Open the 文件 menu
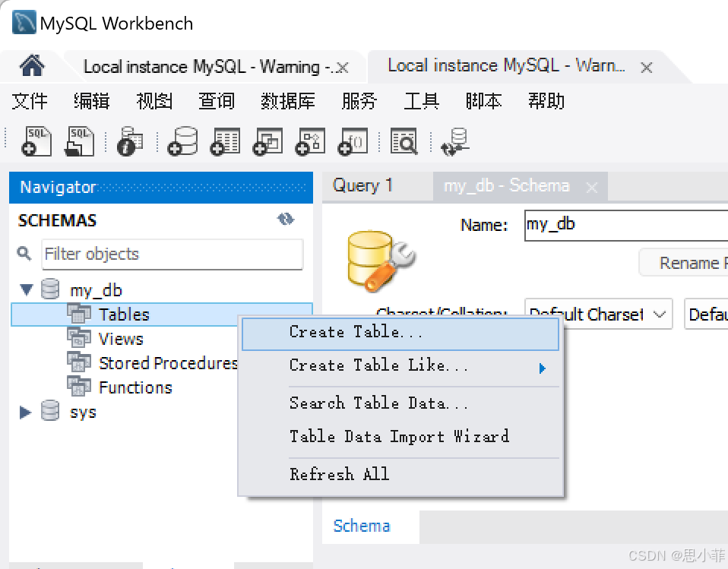 point(30,101)
